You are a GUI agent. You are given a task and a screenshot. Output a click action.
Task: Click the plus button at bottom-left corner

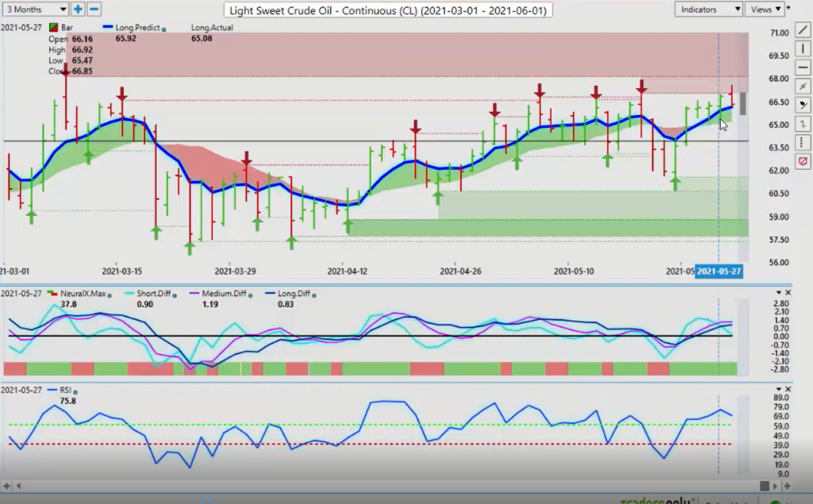pyautogui.click(x=6, y=485)
